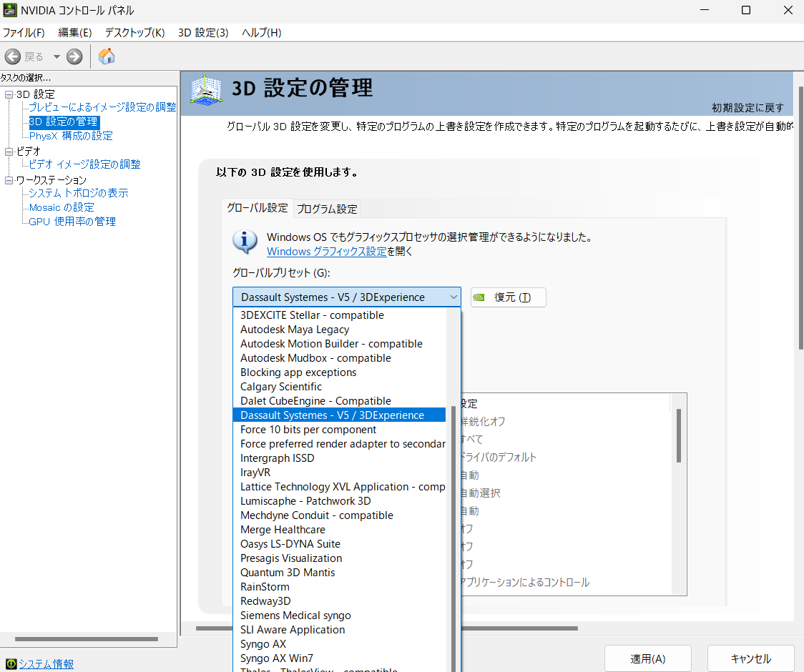Open the ヘルプ(H) menu
Image resolution: width=804 pixels, height=672 pixels.
[x=262, y=33]
